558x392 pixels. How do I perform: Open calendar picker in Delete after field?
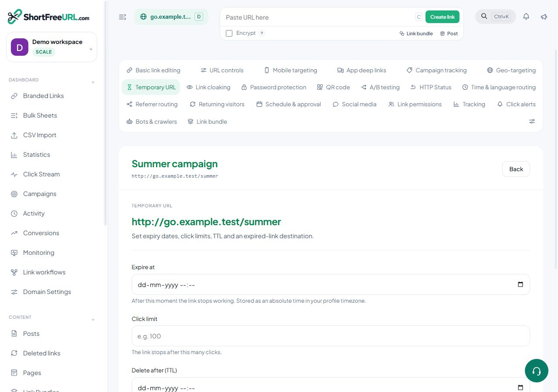520,388
